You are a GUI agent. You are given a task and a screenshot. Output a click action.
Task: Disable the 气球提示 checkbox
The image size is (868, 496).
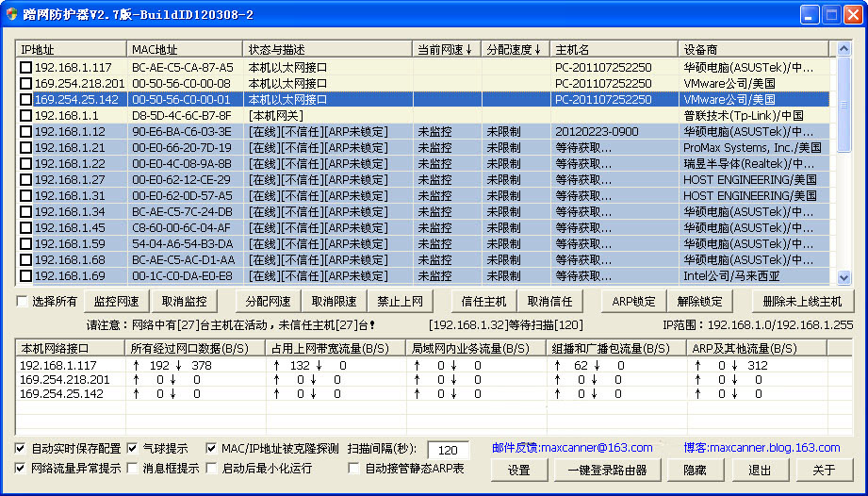[133, 448]
